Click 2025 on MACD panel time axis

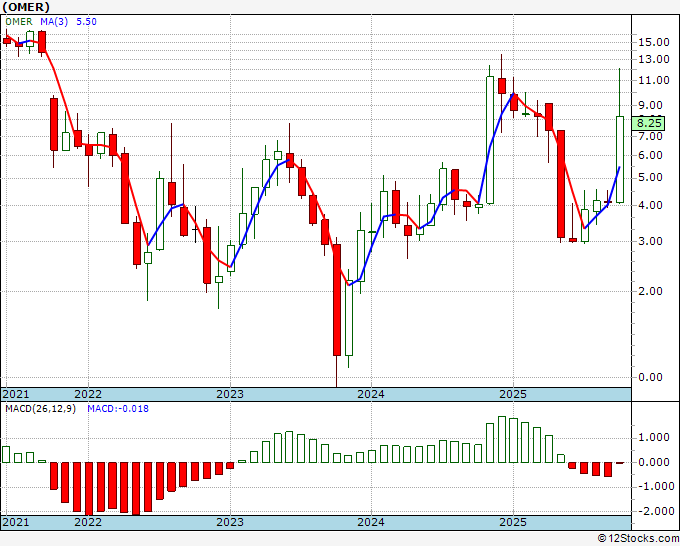513,522
